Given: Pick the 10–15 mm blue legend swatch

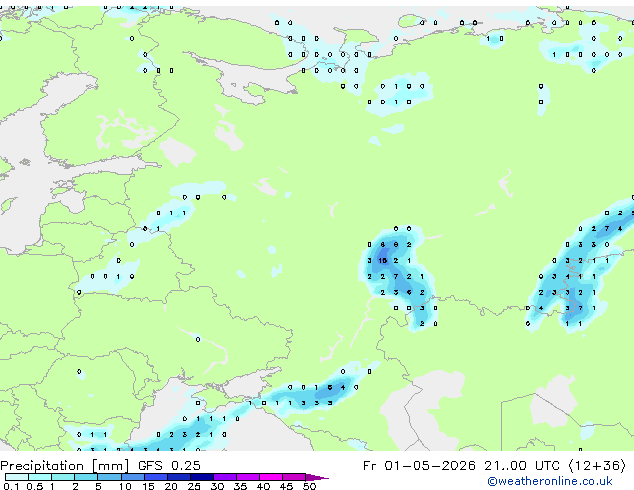Looking at the screenshot, I should click(x=133, y=477).
